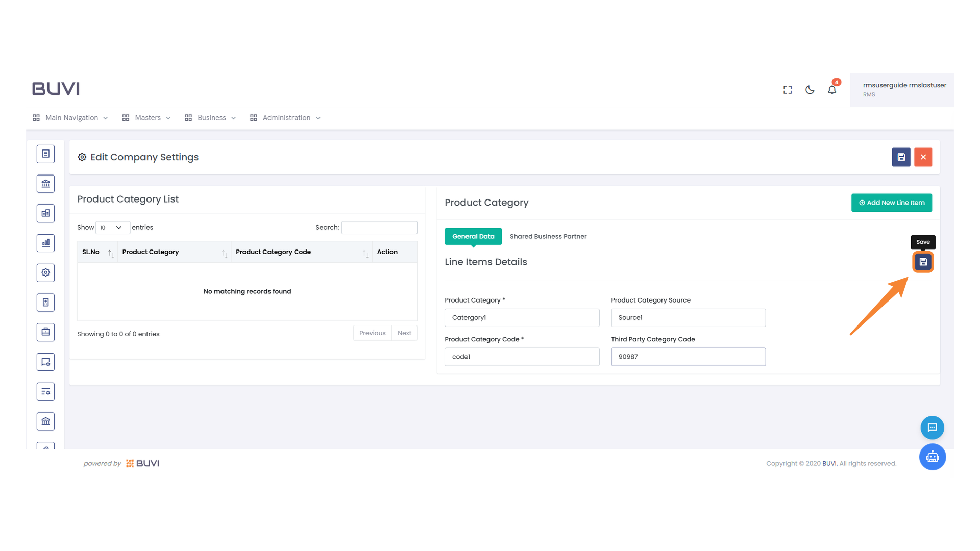Save the line item details
The width and height of the screenshot is (980, 551).
click(x=923, y=262)
